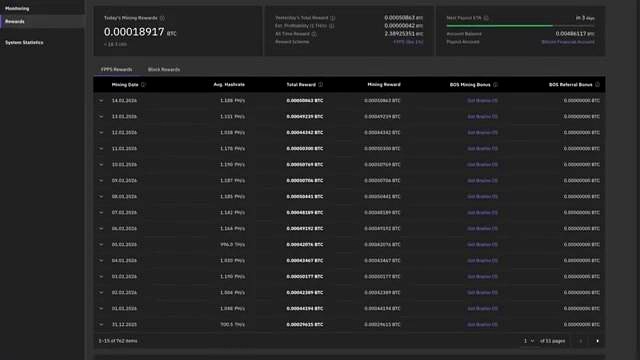Screen dimensions: 640x360
Task: Click Avg. Hashrate column header
Action: click(x=229, y=84)
